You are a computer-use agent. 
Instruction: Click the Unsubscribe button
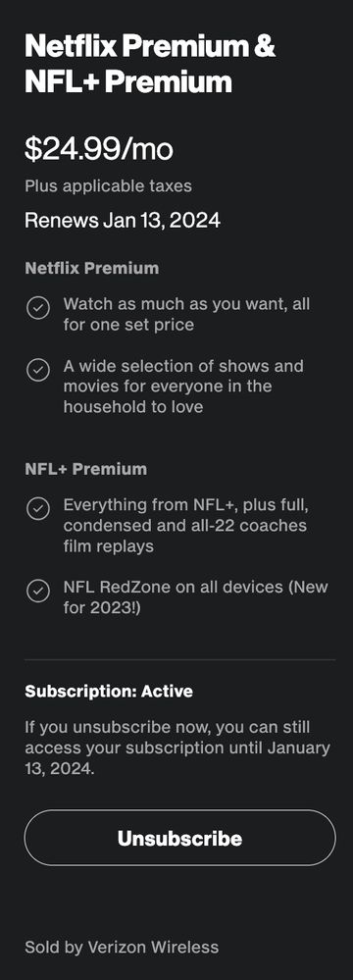click(180, 838)
